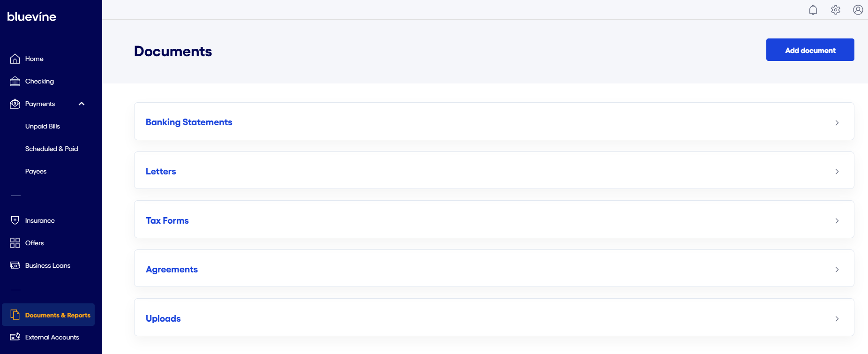The image size is (868, 354).
Task: Click the bluevine logo
Action: (32, 17)
